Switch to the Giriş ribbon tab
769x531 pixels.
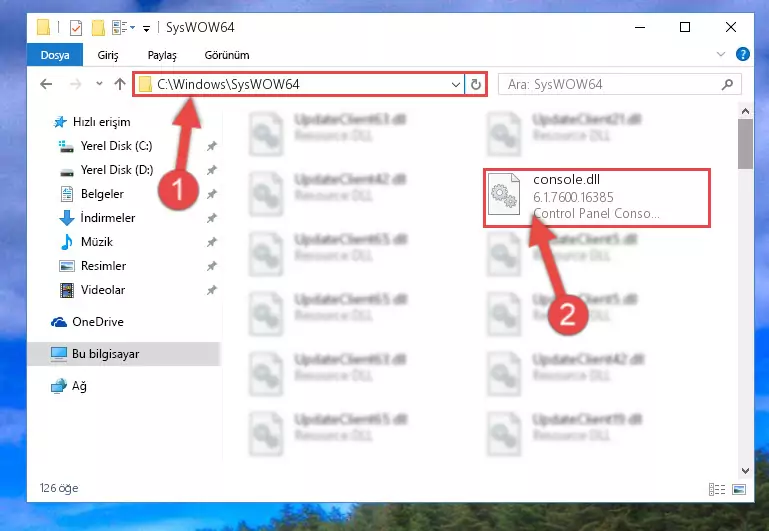point(108,55)
